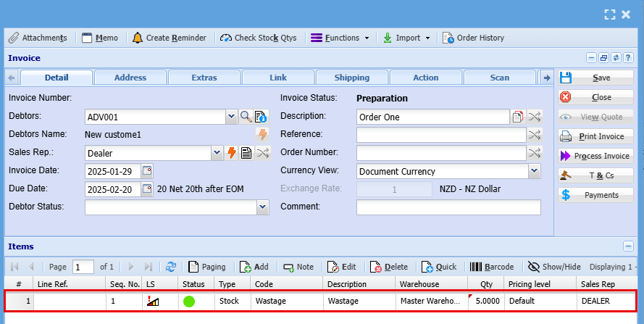This screenshot has width=644, height=324.
Task: Toggle Show/Hide columns
Action: point(554,267)
